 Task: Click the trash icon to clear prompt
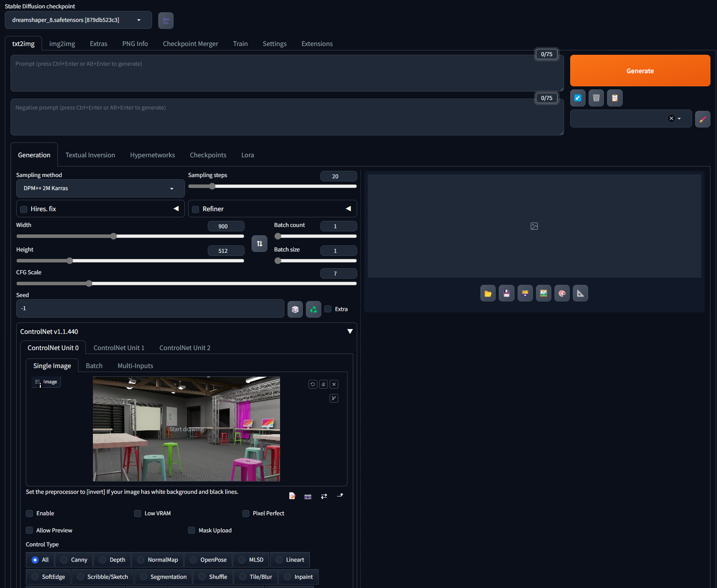click(x=596, y=98)
